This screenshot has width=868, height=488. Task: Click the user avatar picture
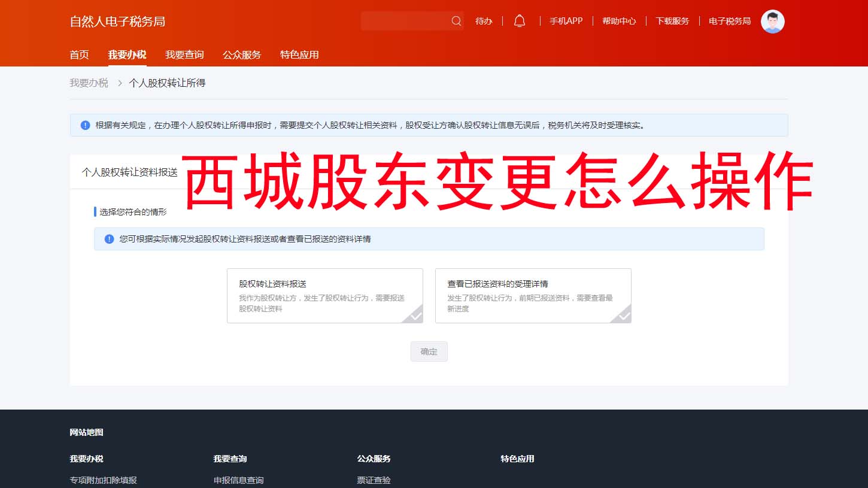coord(773,21)
